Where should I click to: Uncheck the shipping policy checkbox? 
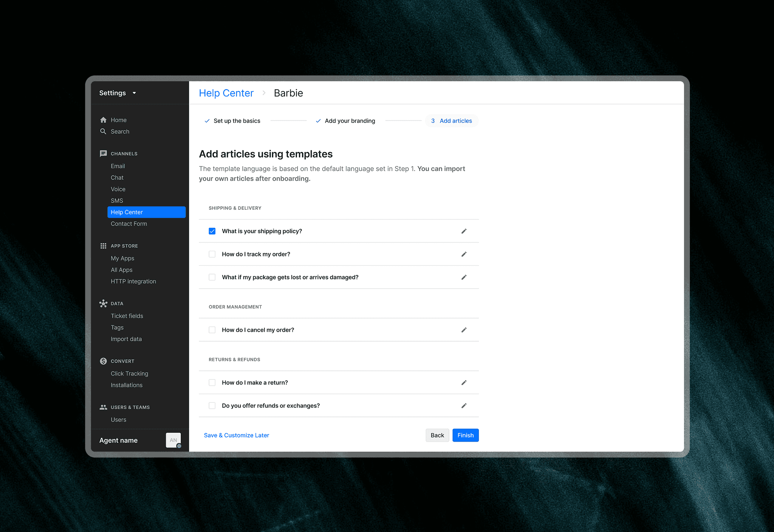(212, 231)
